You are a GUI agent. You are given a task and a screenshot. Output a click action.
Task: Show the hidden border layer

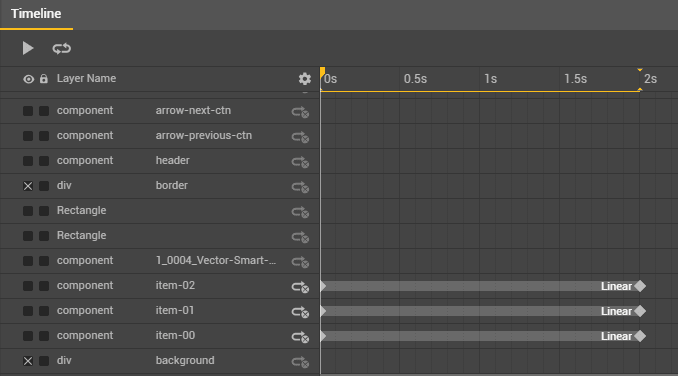[x=28, y=186]
